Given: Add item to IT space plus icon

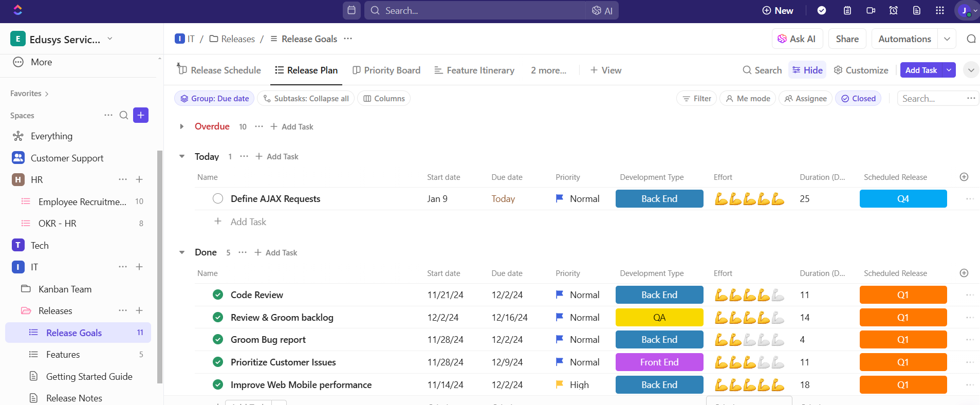Looking at the screenshot, I should (139, 267).
